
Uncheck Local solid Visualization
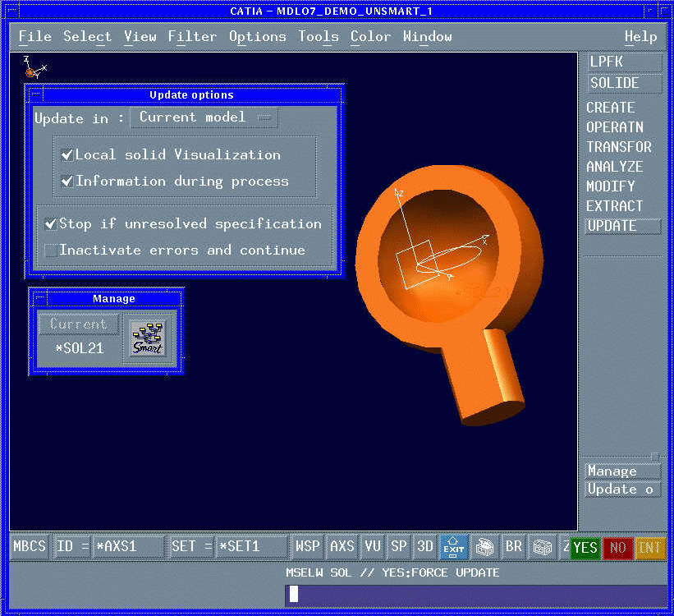pyautogui.click(x=67, y=155)
